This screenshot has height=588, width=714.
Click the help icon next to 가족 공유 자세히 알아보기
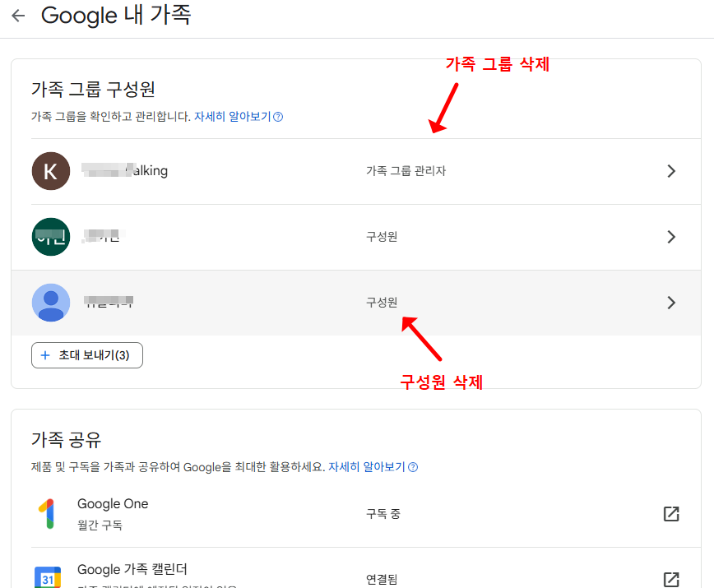(413, 467)
